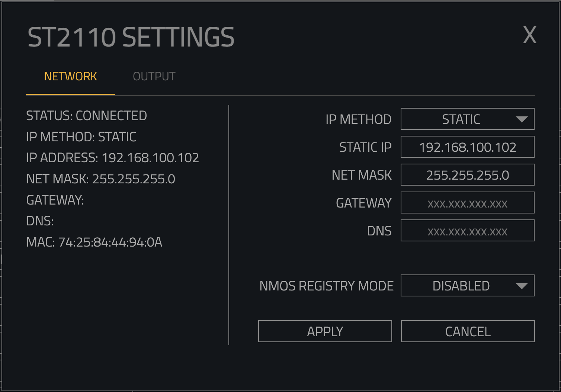Click the NET MASK status line
This screenshot has height=392, width=561.
[100, 179]
